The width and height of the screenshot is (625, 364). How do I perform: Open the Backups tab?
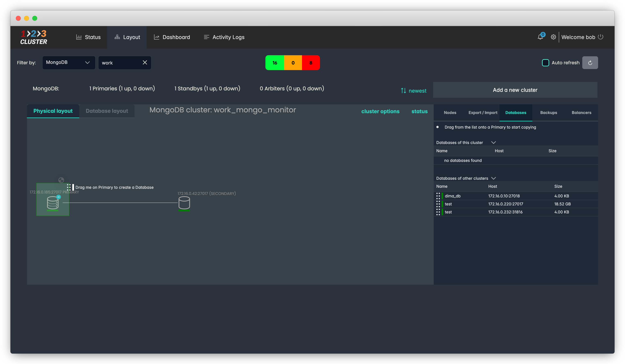point(548,113)
